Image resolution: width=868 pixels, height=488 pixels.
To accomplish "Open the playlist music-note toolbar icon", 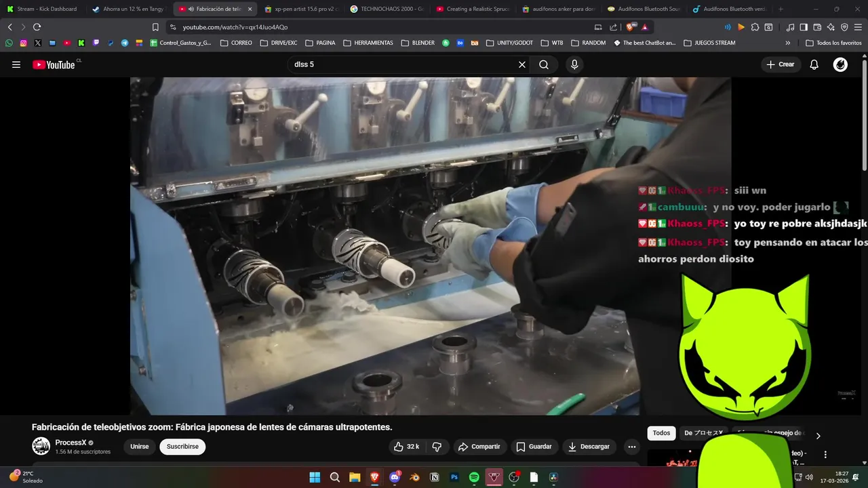I will [x=790, y=27].
